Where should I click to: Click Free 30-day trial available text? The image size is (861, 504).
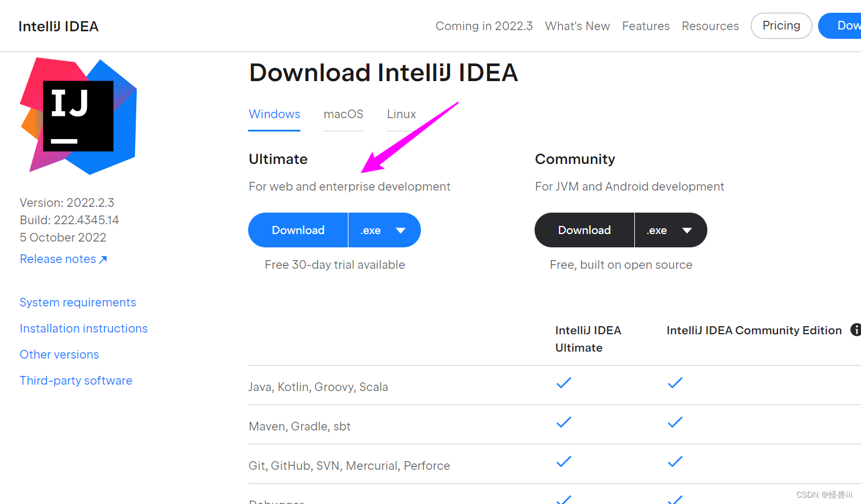(335, 265)
